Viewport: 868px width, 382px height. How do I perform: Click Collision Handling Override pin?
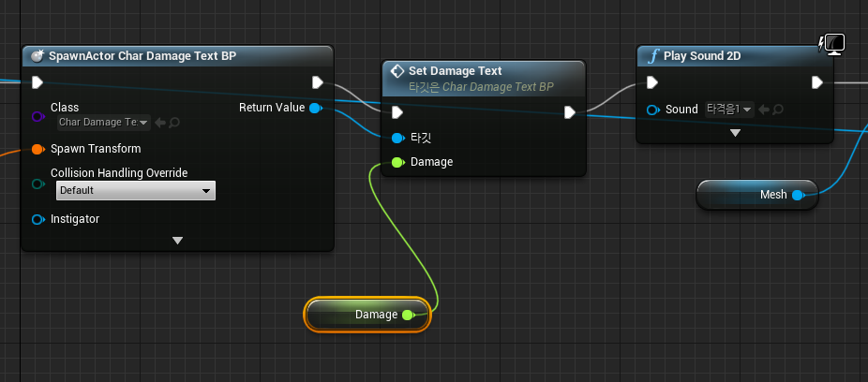click(x=37, y=184)
